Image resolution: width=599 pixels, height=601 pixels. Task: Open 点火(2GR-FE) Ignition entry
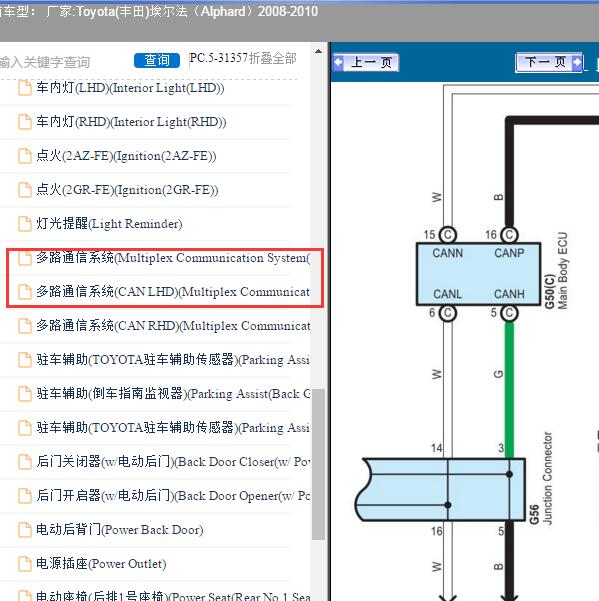click(127, 190)
